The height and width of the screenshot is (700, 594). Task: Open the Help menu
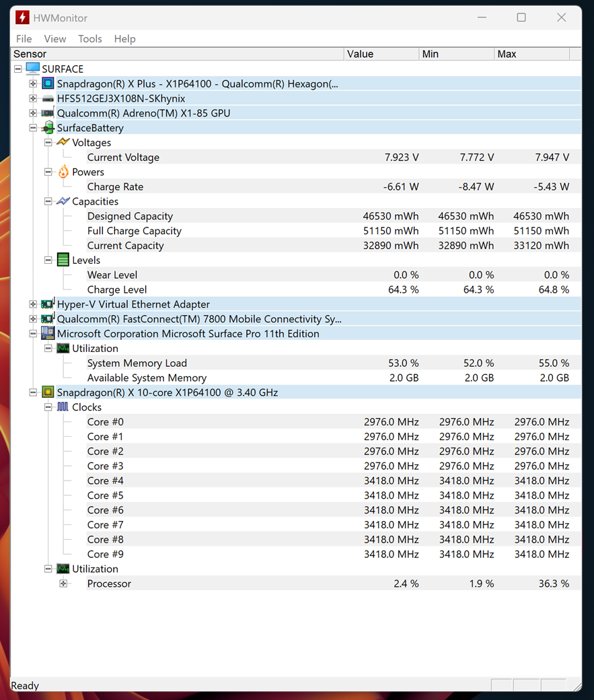click(x=125, y=39)
